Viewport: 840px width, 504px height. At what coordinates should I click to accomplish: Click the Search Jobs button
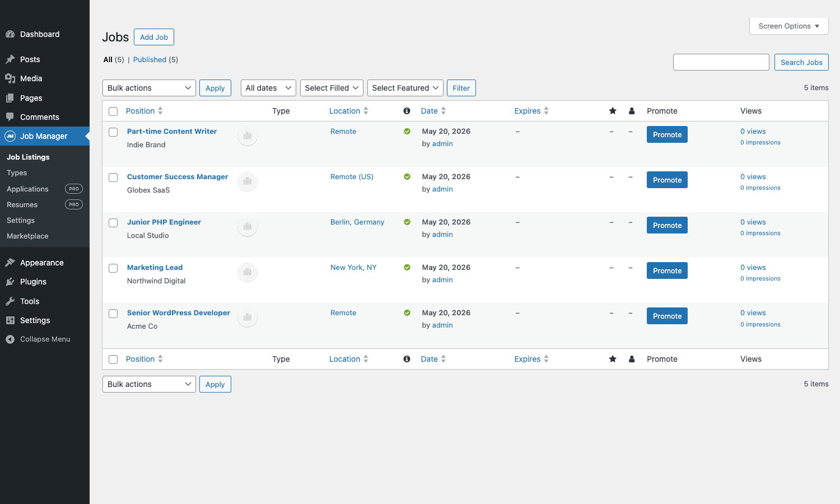pos(801,62)
